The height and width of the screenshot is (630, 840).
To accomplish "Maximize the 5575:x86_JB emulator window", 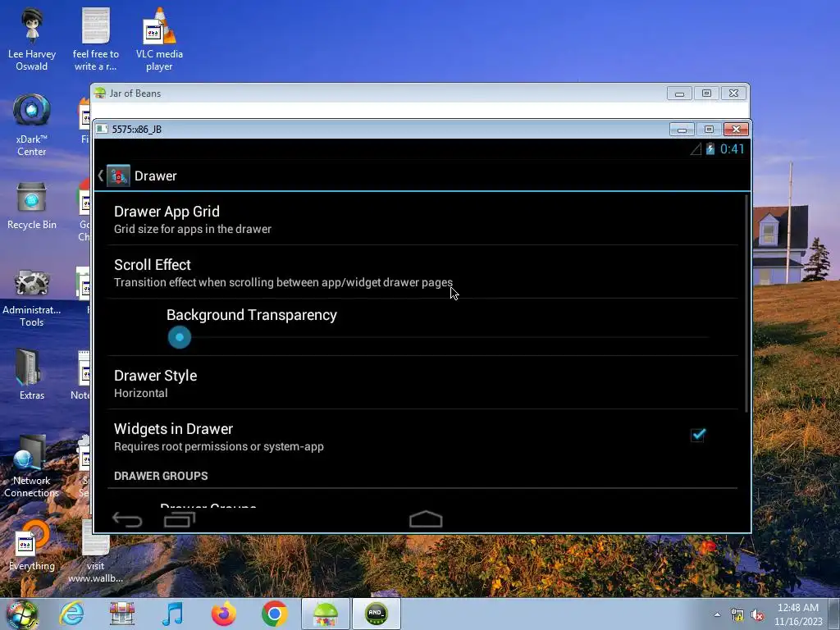I will pos(710,130).
